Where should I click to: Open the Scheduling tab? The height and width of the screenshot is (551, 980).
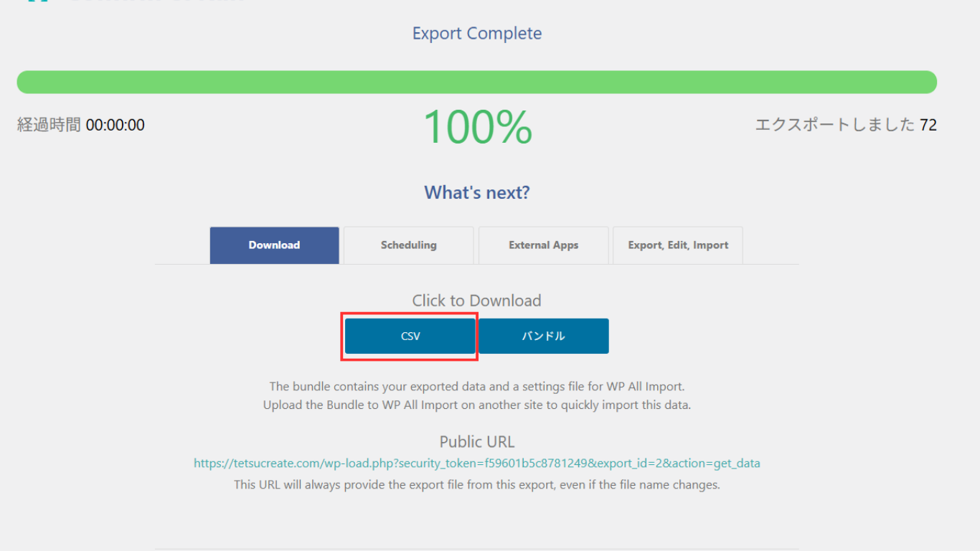coord(408,245)
